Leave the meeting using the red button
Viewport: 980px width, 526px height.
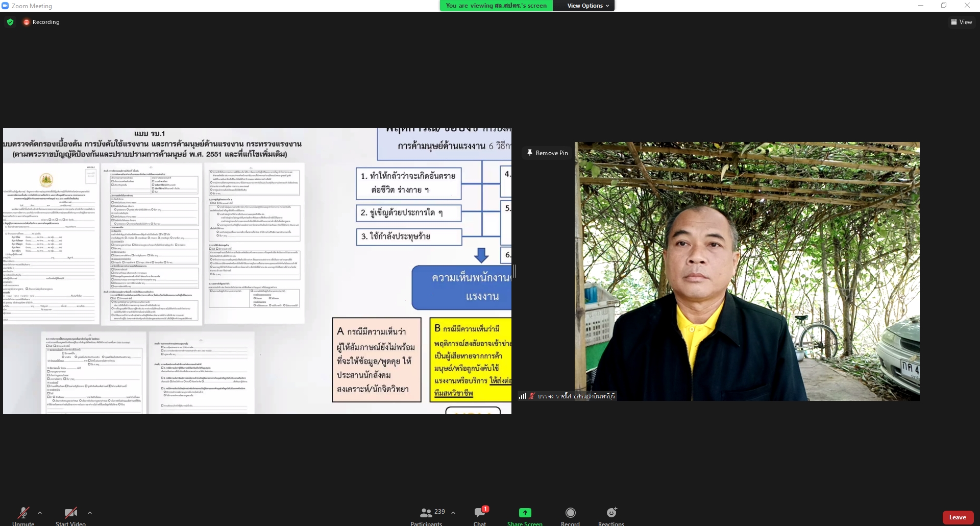pyautogui.click(x=957, y=517)
